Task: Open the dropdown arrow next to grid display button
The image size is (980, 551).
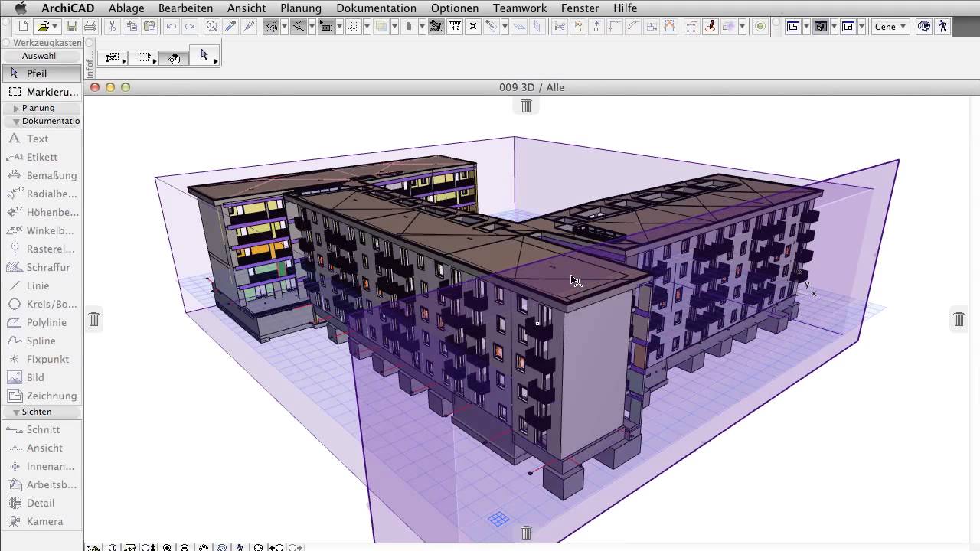Action: (x=367, y=26)
